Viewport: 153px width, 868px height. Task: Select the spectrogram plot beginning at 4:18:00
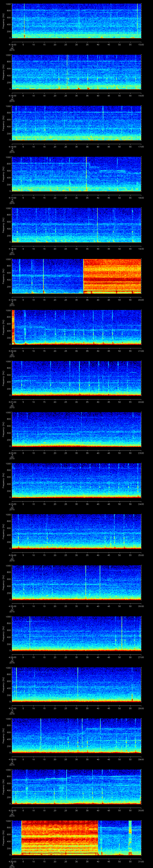77,225
